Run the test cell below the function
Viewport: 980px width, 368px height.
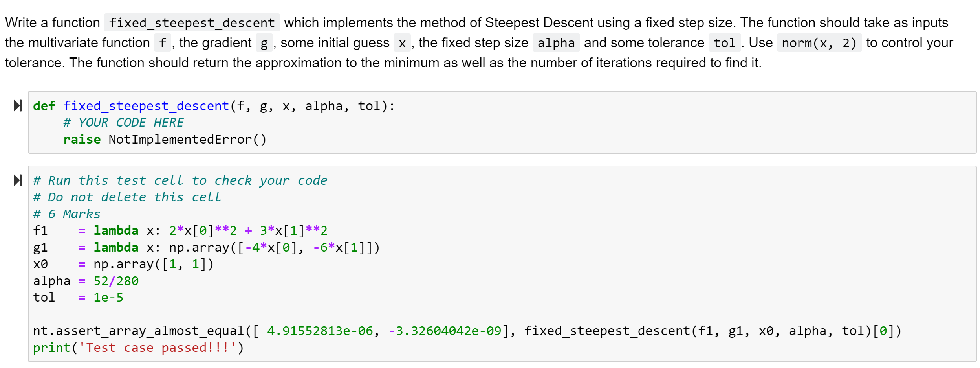[17, 180]
